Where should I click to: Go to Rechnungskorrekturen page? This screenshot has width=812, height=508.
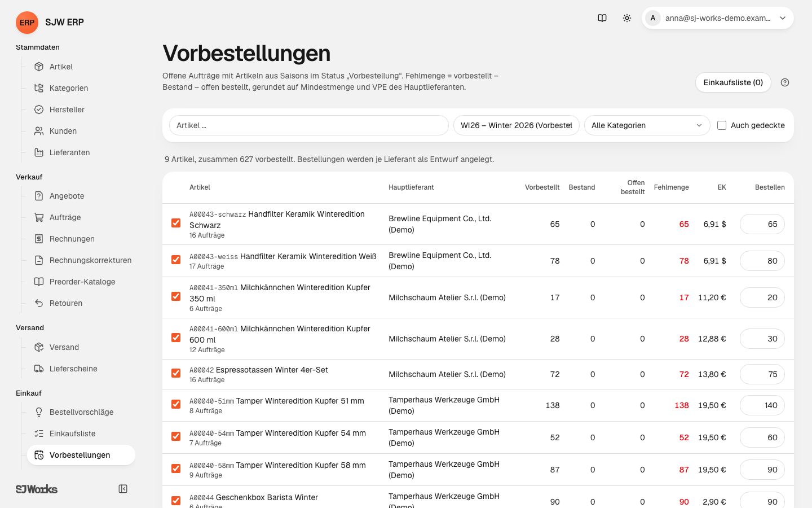[81, 260]
